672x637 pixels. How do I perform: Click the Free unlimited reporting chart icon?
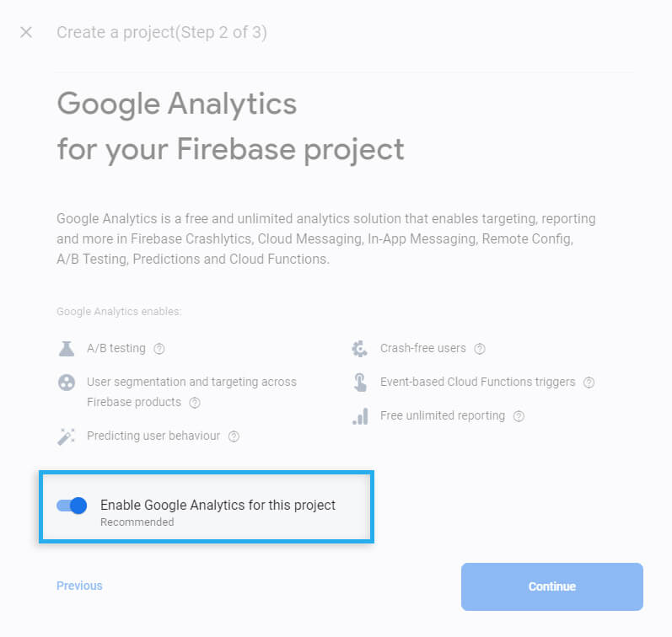[x=360, y=416]
